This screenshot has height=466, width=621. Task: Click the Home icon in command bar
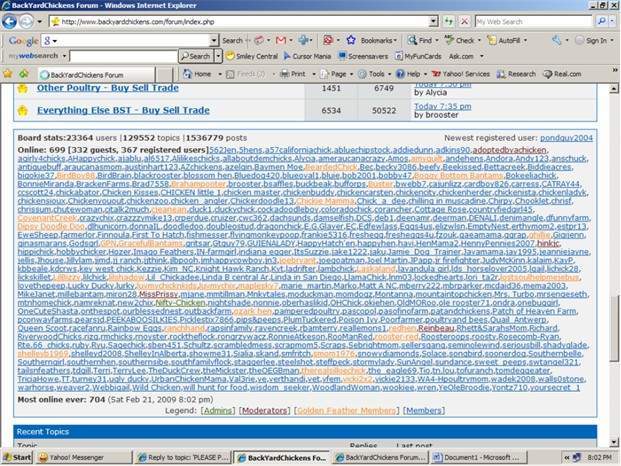[x=187, y=74]
